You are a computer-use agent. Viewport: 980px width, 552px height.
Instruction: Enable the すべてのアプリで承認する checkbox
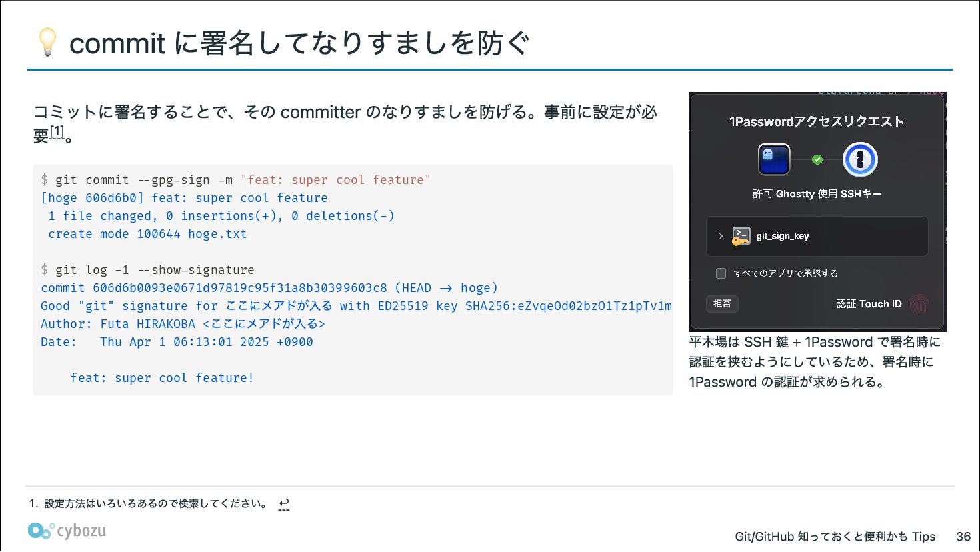point(721,273)
